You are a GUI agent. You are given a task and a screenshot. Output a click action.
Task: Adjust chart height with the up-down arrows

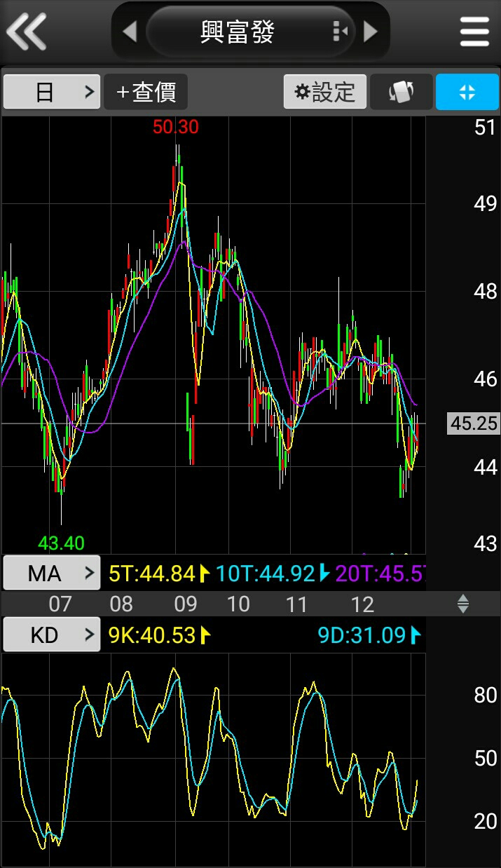(x=462, y=604)
